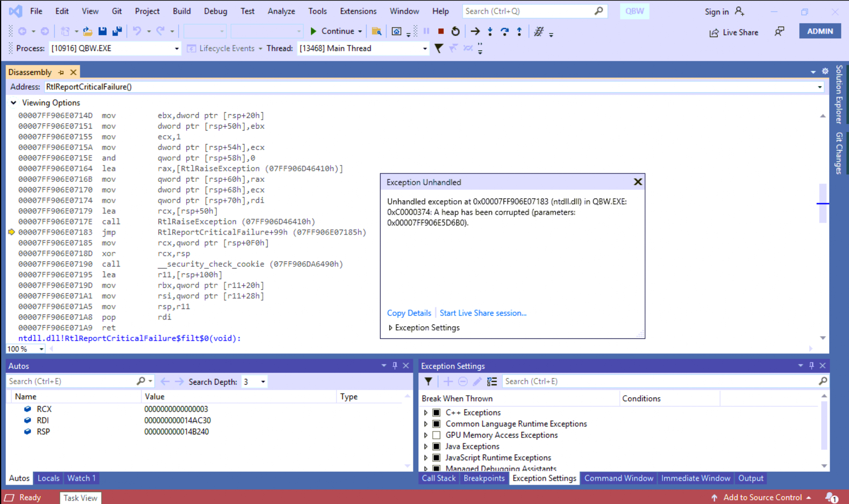Click the Step Into arrow icon
This screenshot has width=849, height=504.
(490, 31)
